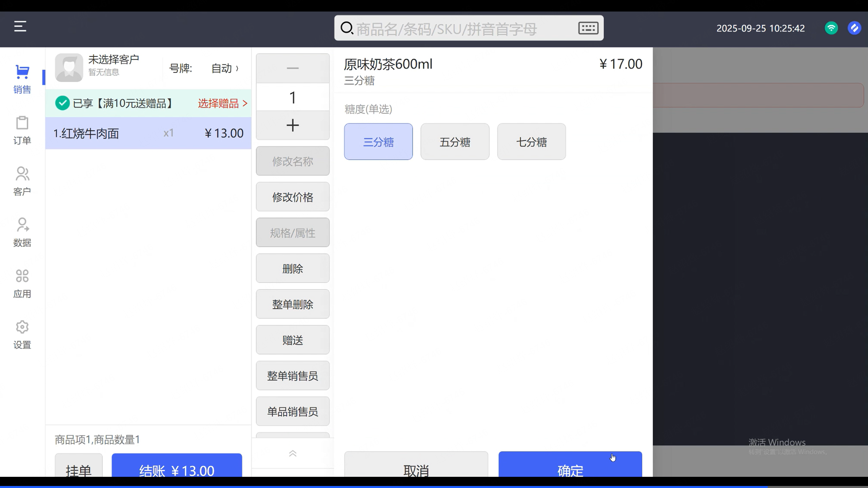868x488 pixels.
Task: Click the green WiFi status icon
Action: 831,28
